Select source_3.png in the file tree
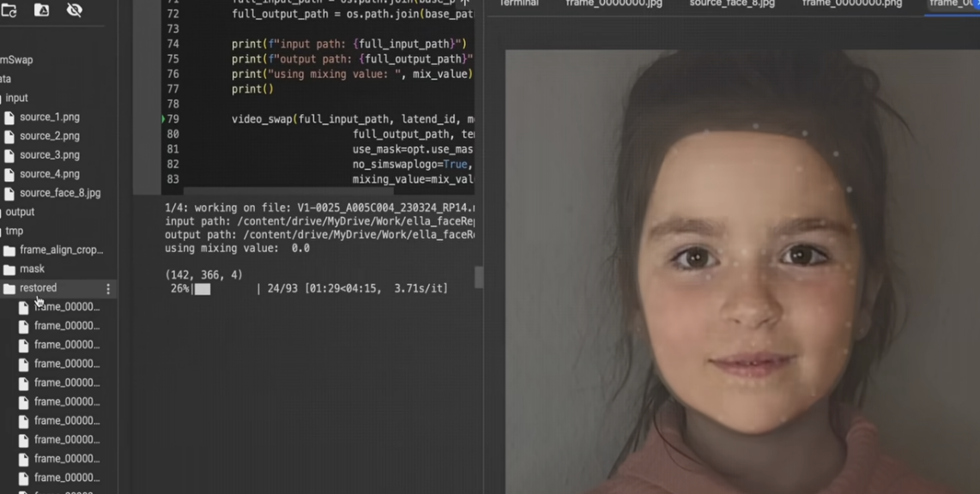Image resolution: width=980 pixels, height=494 pixels. click(x=49, y=155)
